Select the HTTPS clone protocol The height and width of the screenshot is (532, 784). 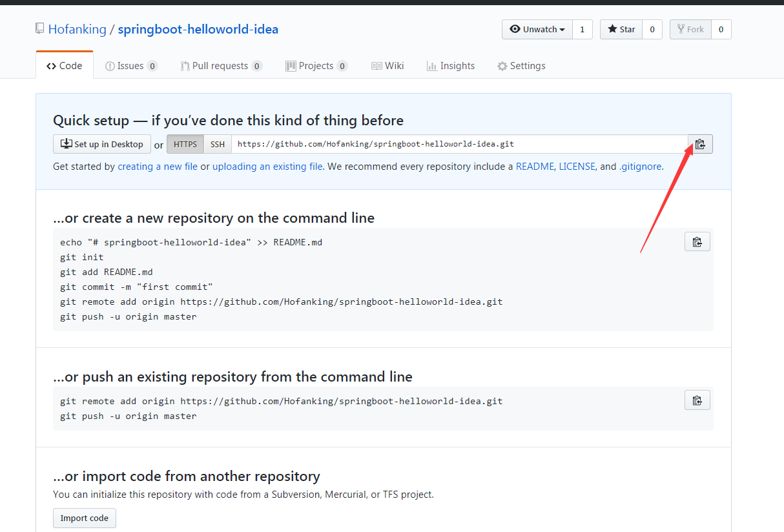(185, 144)
